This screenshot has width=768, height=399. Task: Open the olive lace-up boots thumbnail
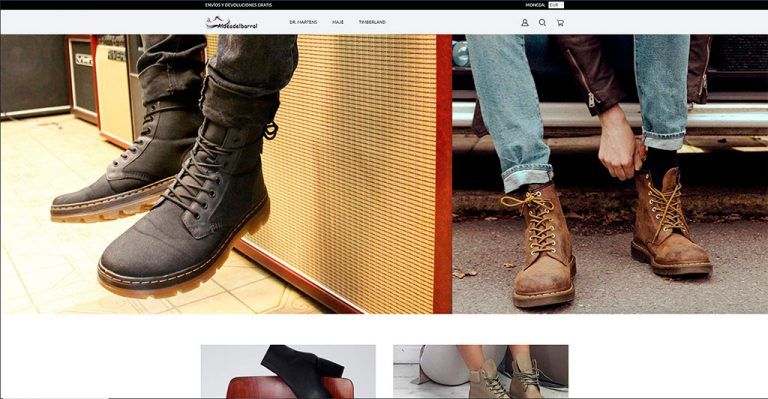[x=480, y=371]
